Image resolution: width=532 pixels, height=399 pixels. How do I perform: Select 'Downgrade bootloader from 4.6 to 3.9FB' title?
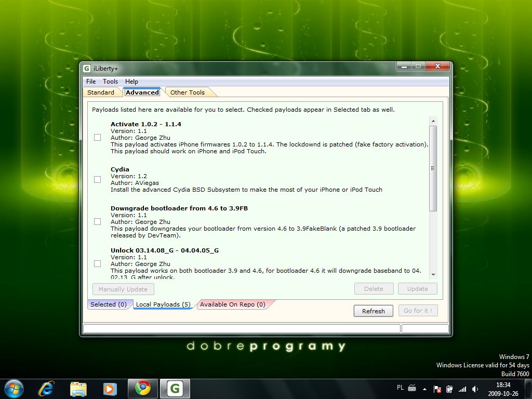pyautogui.click(x=179, y=208)
